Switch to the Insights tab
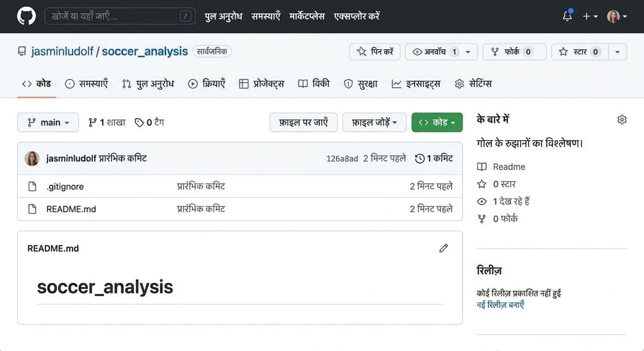This screenshot has height=351, width=644. 416,84
